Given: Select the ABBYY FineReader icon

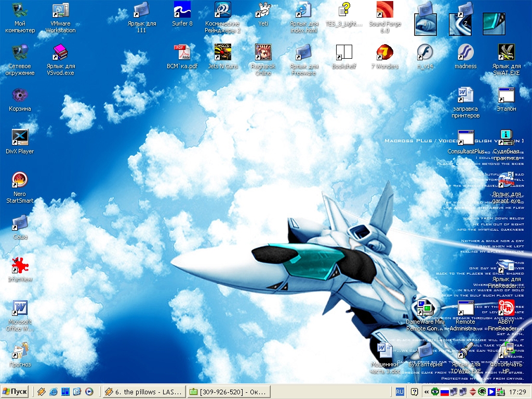Looking at the screenshot, I should tap(506, 316).
